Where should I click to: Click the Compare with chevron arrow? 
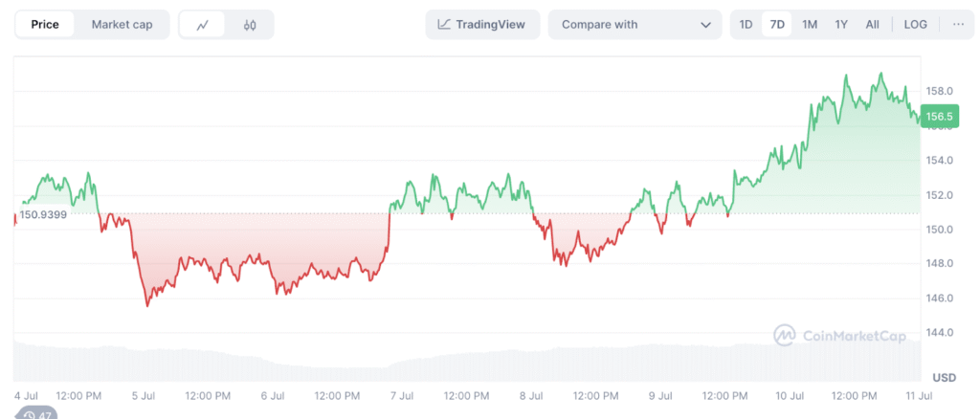(x=706, y=25)
